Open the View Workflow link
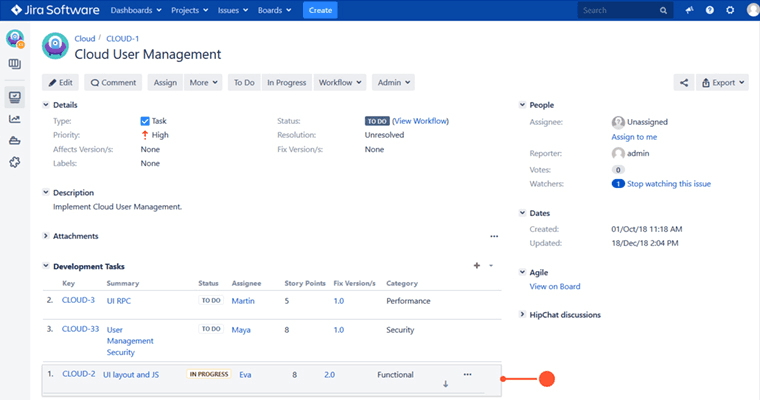The image size is (760, 400). pos(420,121)
